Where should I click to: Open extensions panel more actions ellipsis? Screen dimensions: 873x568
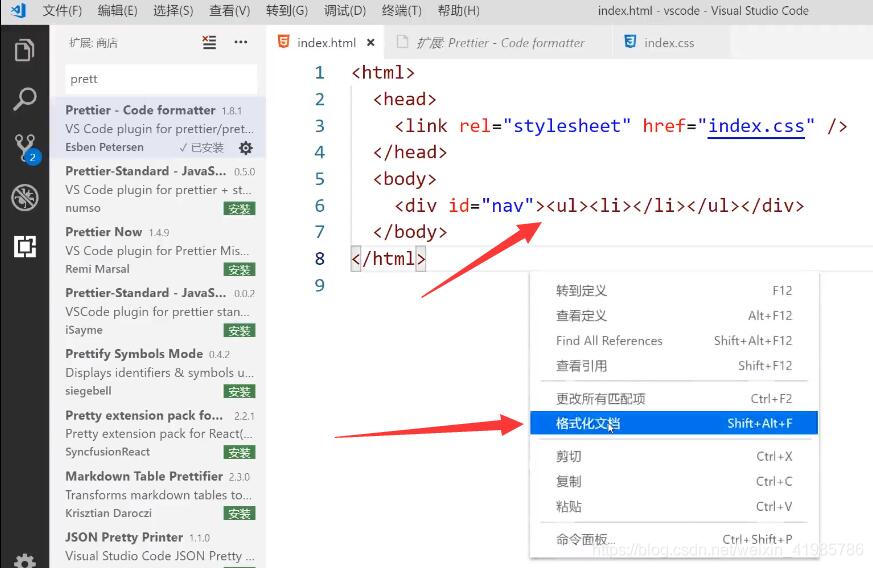tap(241, 42)
